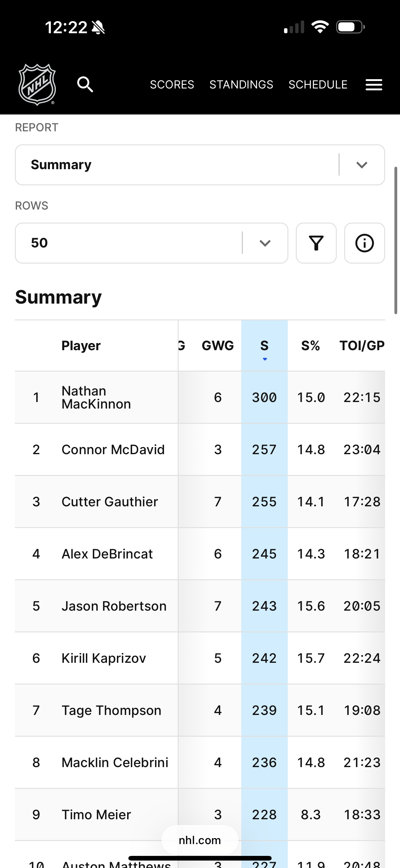Sort by S% column header

(310, 346)
